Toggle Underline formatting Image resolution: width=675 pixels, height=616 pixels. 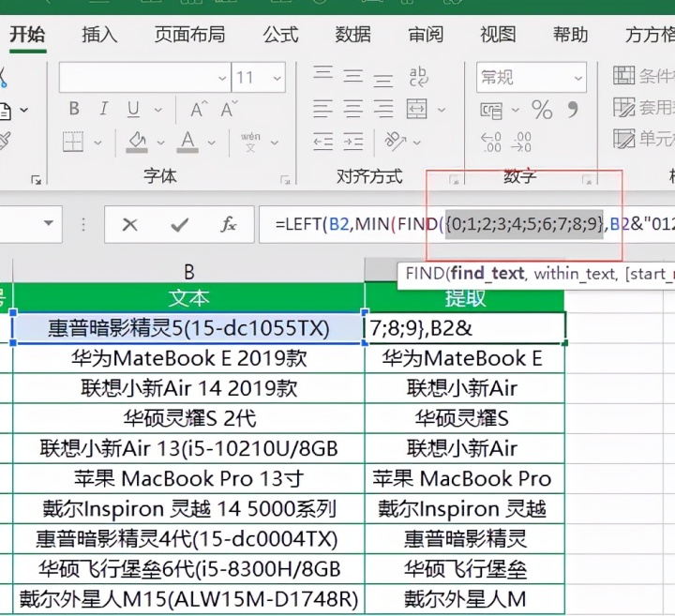tap(133, 109)
